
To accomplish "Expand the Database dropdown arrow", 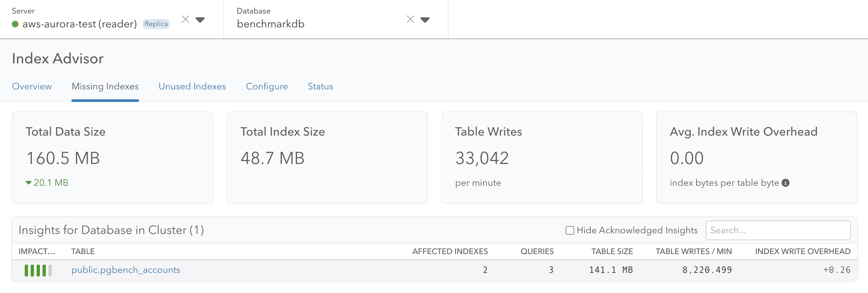I will coord(425,20).
